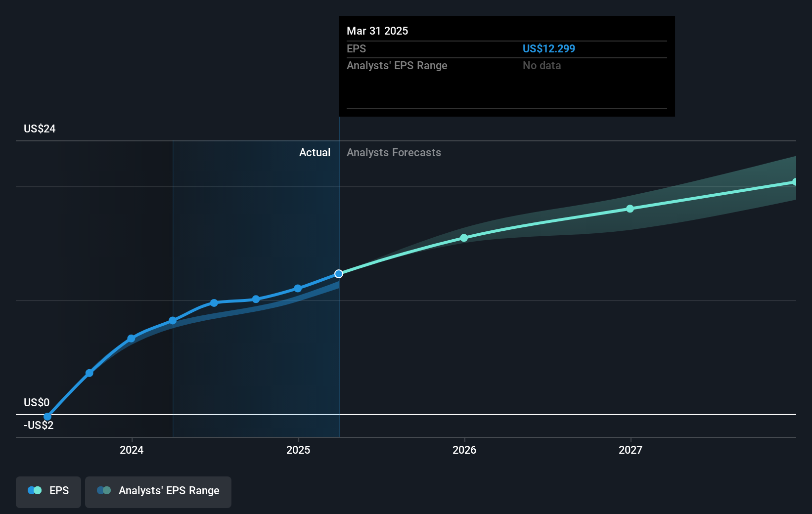Click the Analysts' EPS Range tooltip row label
Screen dimensions: 812x514
[397, 65]
